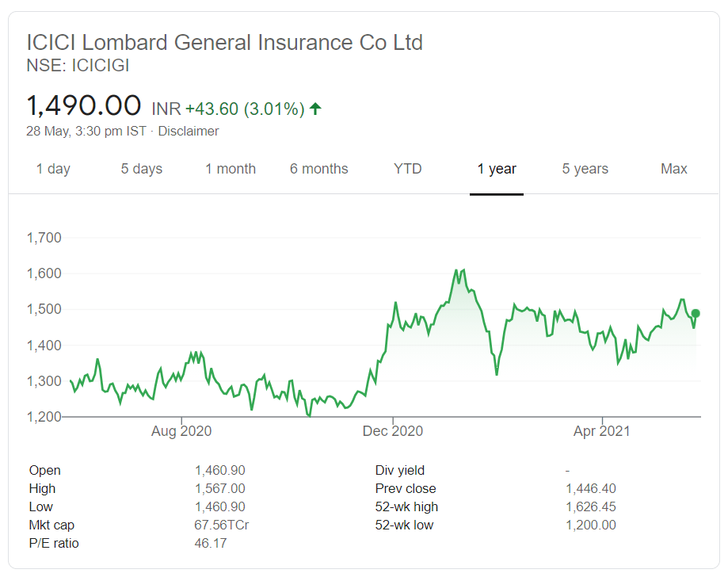The width and height of the screenshot is (728, 577).
Task: Click the green up-arrow price change icon
Action: [x=315, y=109]
